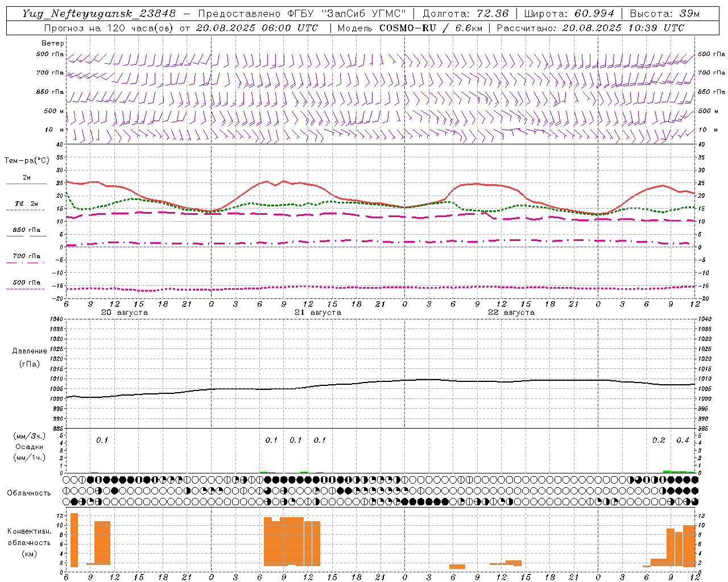Click the 21 августа date label
The image size is (728, 582).
tap(318, 313)
